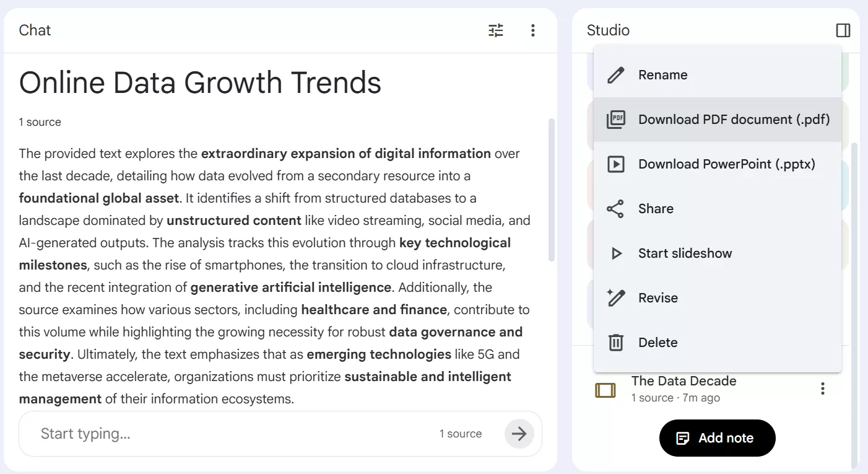868x474 pixels.
Task: Click the Start slideshow play icon
Action: [615, 253]
